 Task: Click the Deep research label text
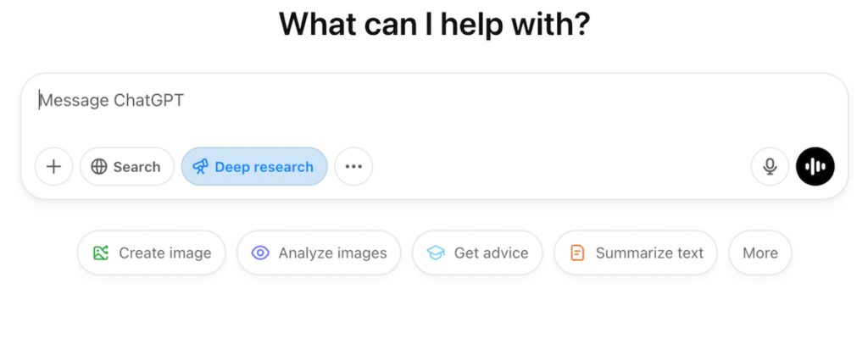pos(264,167)
